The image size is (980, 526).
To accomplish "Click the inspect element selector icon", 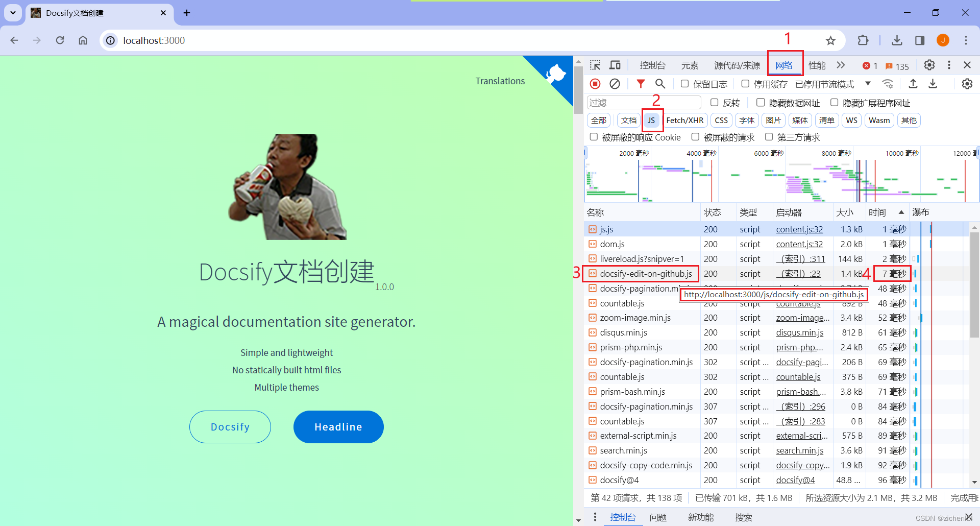I will [595, 65].
